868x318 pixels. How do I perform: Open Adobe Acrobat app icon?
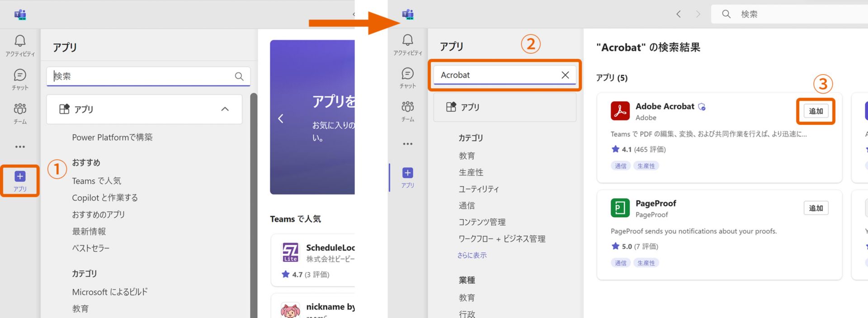[x=620, y=111]
